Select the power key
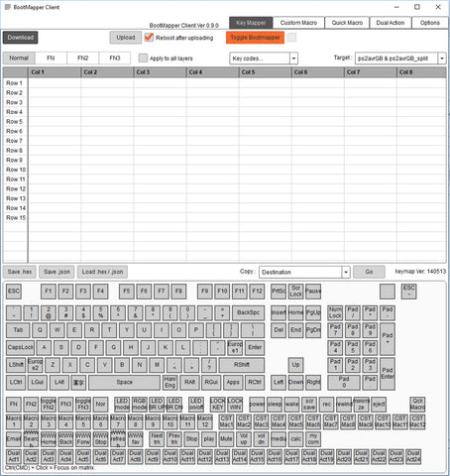The image size is (450, 476). [x=257, y=404]
